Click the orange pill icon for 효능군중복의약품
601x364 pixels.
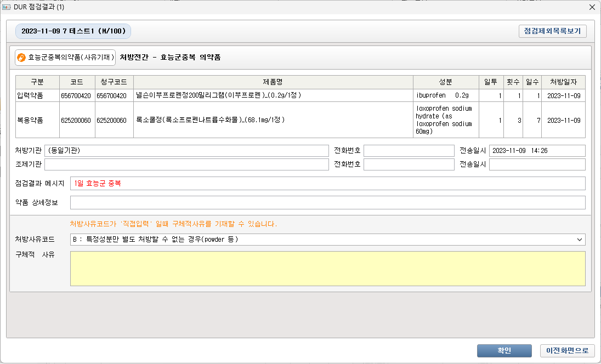(x=21, y=58)
